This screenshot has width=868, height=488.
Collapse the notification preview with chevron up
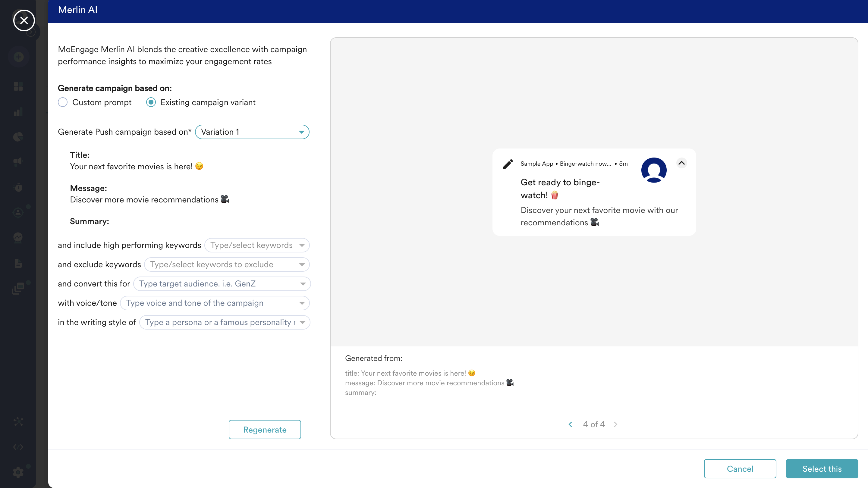(x=681, y=163)
